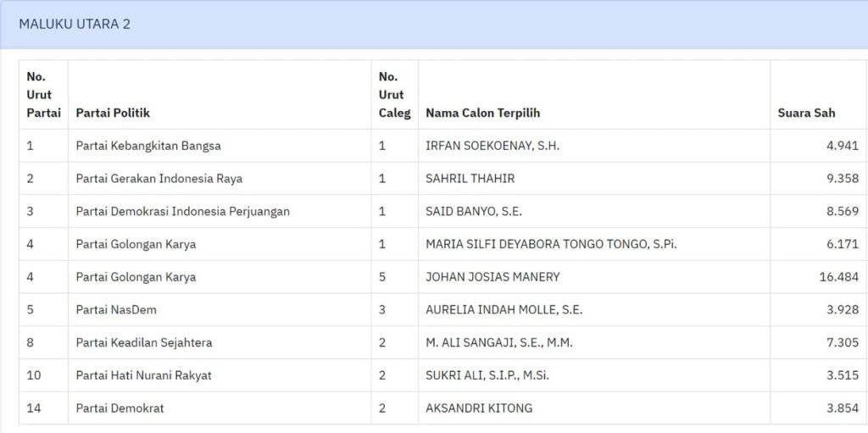The height and width of the screenshot is (433, 868).
Task: Click the name IRFAN SOEKOENAY, S.H.
Action: click(492, 146)
